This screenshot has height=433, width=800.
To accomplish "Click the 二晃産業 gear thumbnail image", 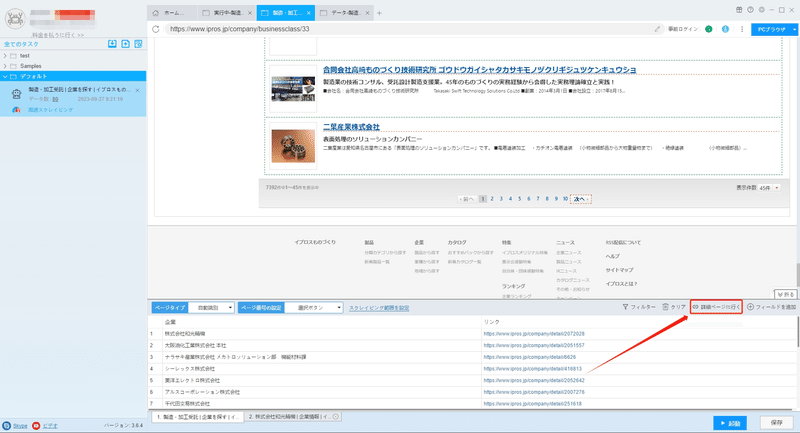I will [293, 146].
